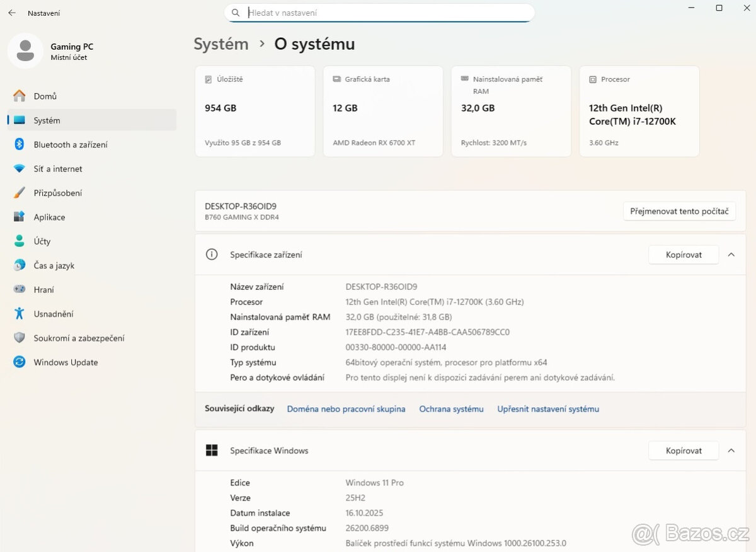This screenshot has height=552, width=756.
Task: Navigate to Systém via the breadcrumb
Action: (x=220, y=44)
